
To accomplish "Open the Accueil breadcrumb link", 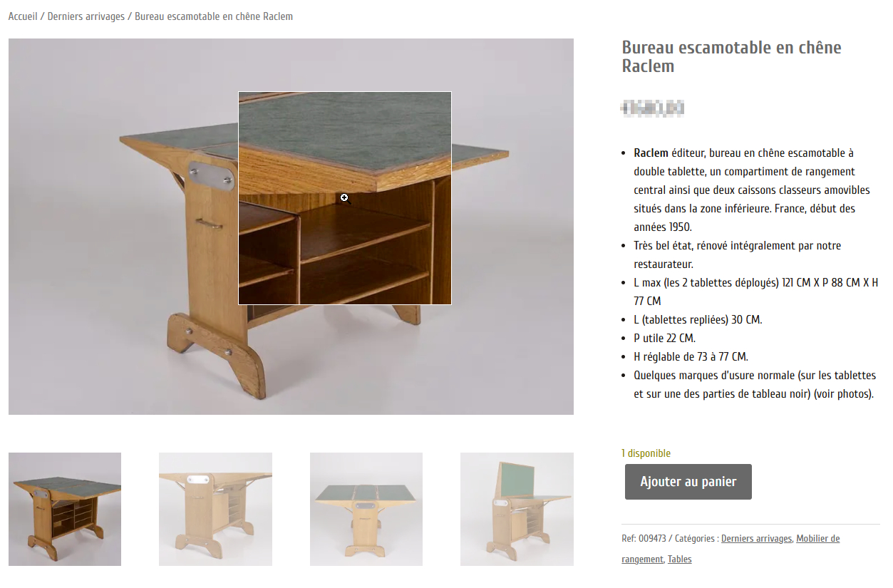I will click(x=23, y=16).
